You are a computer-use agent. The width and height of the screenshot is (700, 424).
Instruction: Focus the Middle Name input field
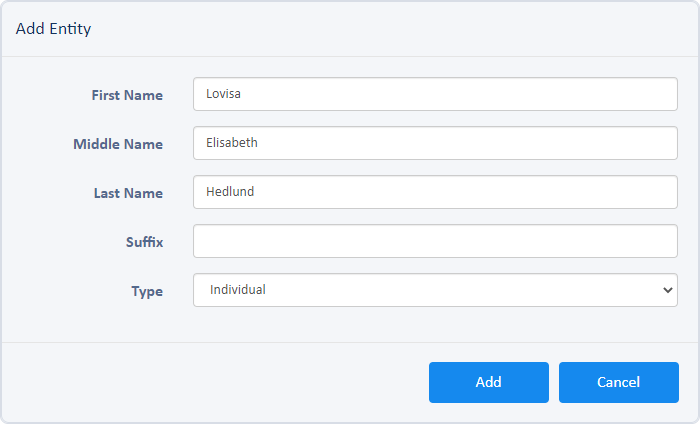(x=435, y=143)
